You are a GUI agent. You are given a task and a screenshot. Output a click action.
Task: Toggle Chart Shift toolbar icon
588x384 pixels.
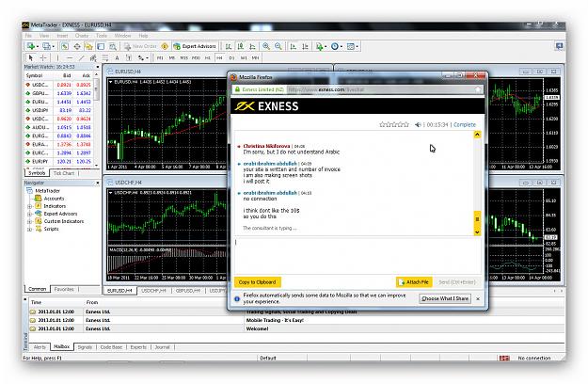click(x=305, y=46)
